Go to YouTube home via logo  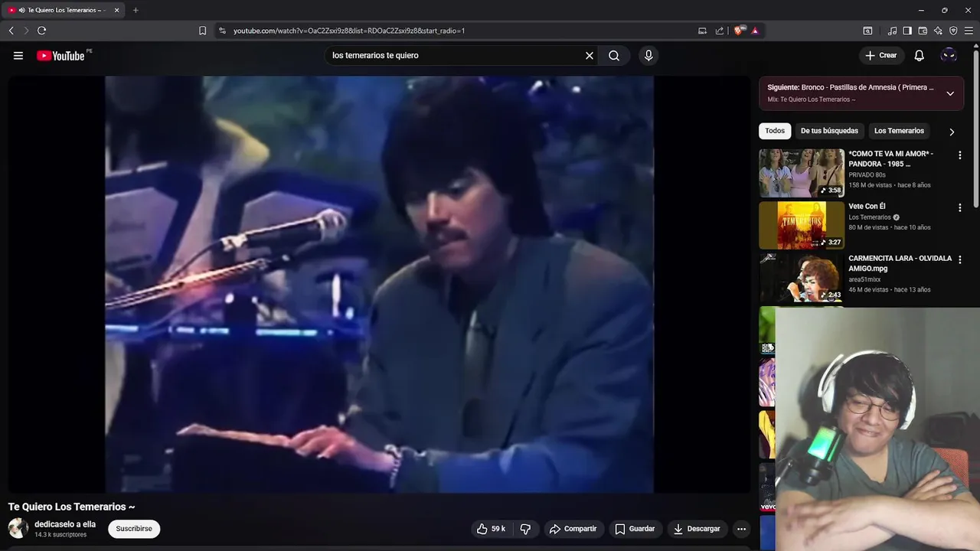[60, 56]
